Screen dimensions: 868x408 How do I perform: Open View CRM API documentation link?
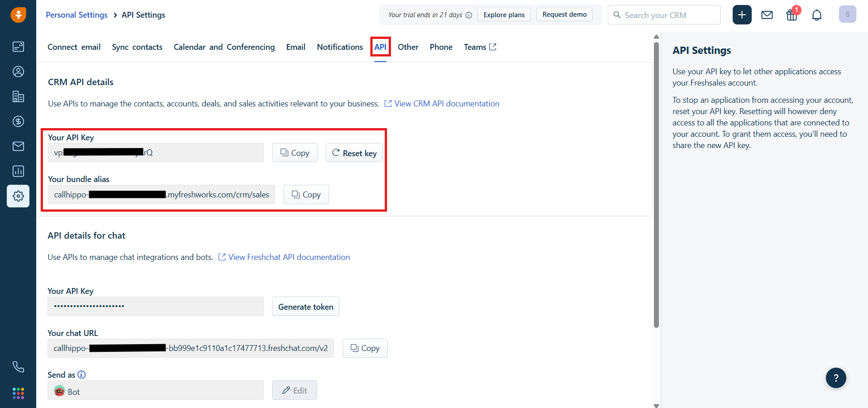(442, 104)
